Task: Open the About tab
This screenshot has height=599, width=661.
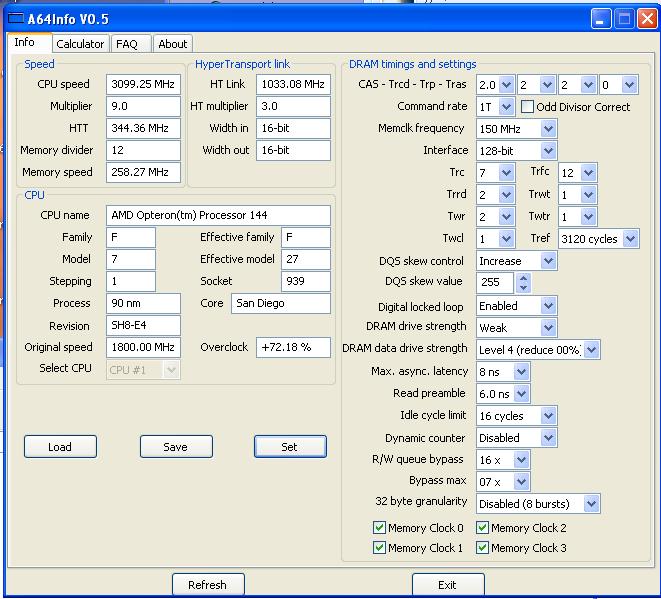Action: [x=172, y=44]
